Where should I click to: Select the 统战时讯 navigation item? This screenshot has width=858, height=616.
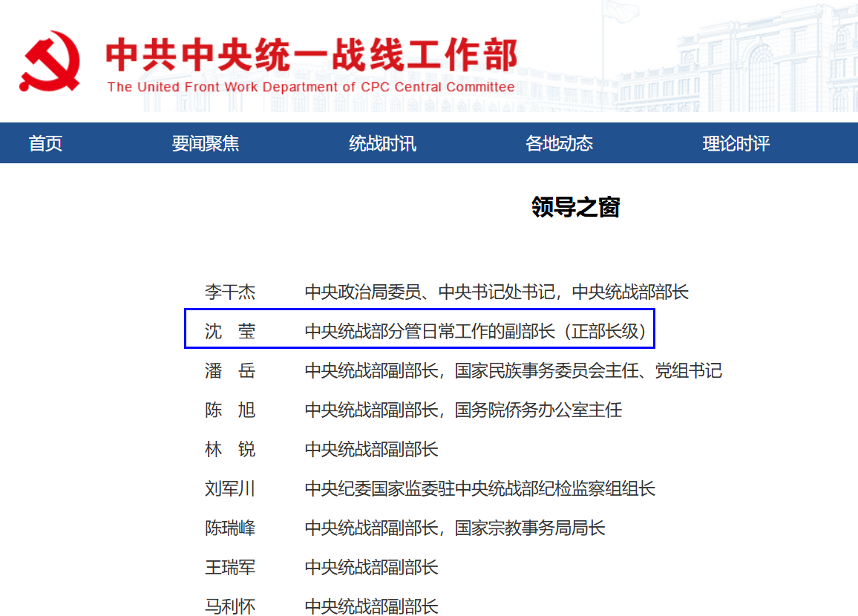coord(382,143)
